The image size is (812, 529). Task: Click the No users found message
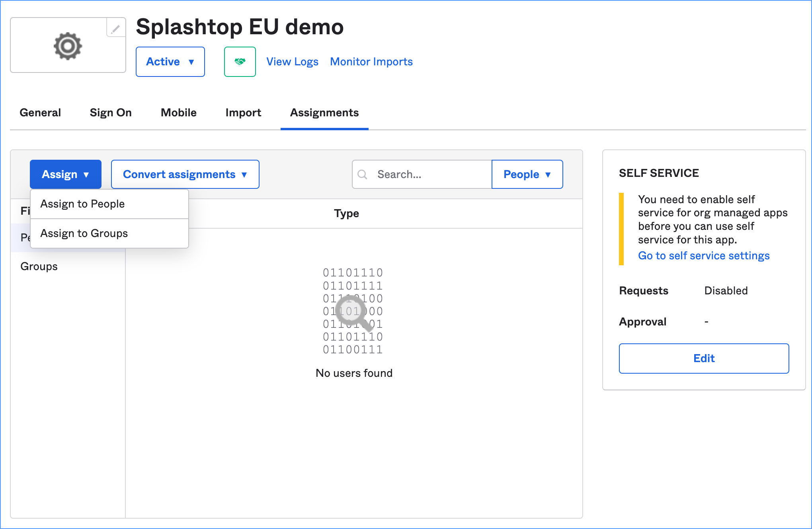pyautogui.click(x=354, y=373)
